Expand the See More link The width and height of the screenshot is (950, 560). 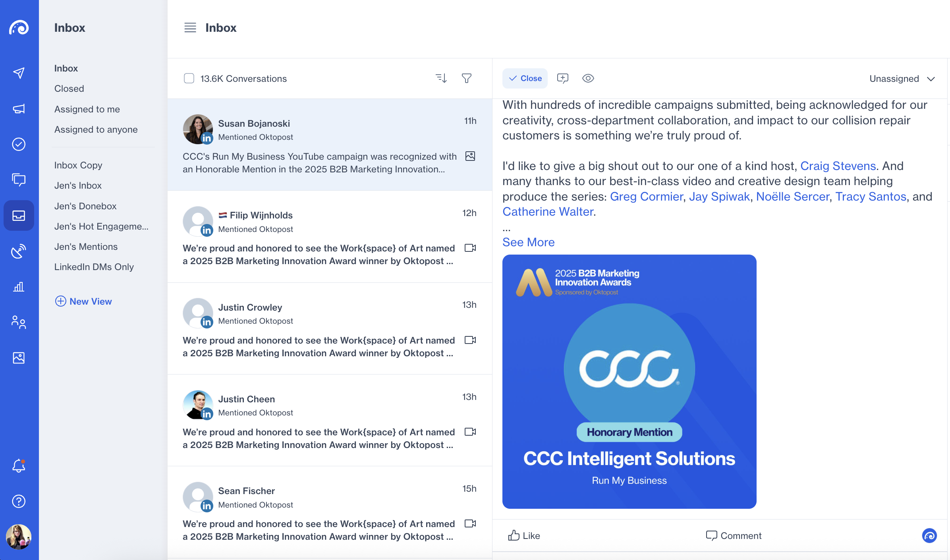click(528, 242)
